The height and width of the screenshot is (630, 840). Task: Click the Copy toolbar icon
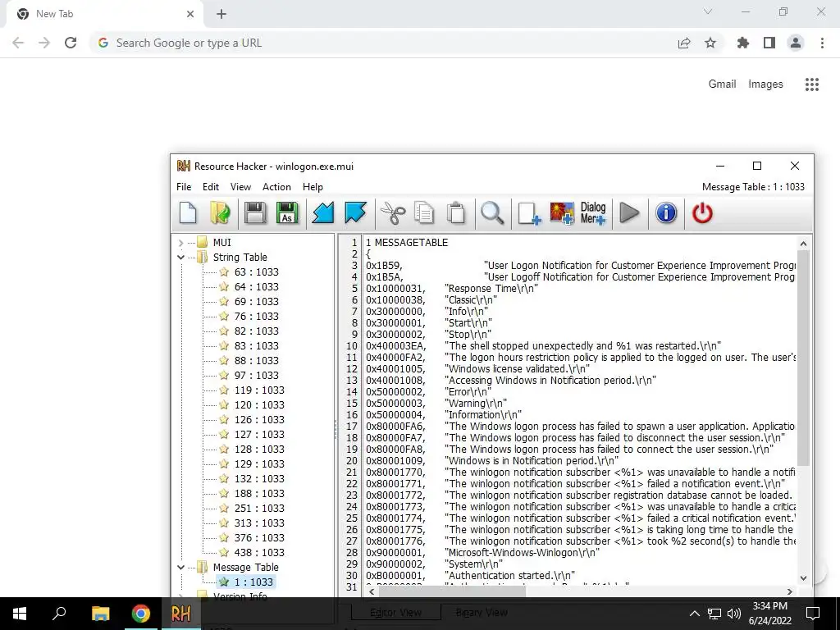point(424,213)
